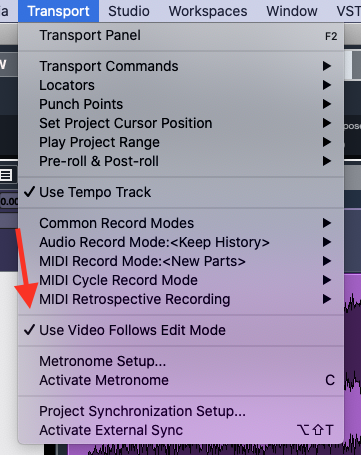This screenshot has height=455, width=361.
Task: Open Pre-roll & Post-roll submenu
Action: pos(181,161)
